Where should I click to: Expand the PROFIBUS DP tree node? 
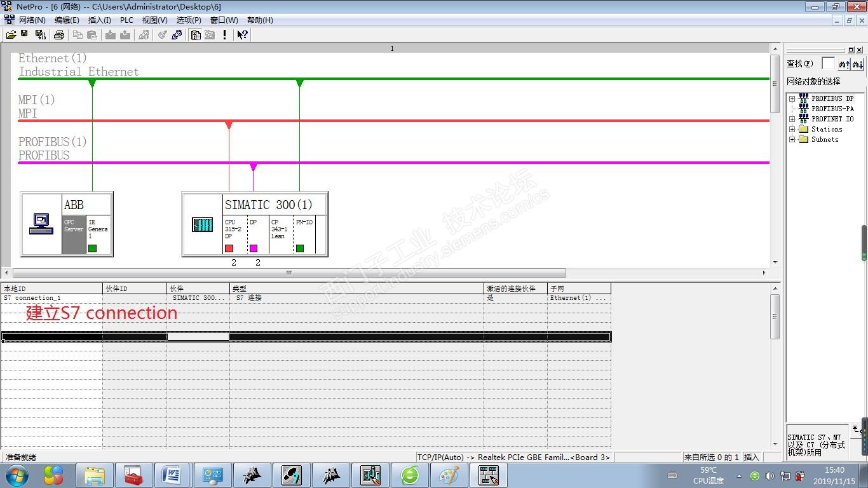[792, 98]
